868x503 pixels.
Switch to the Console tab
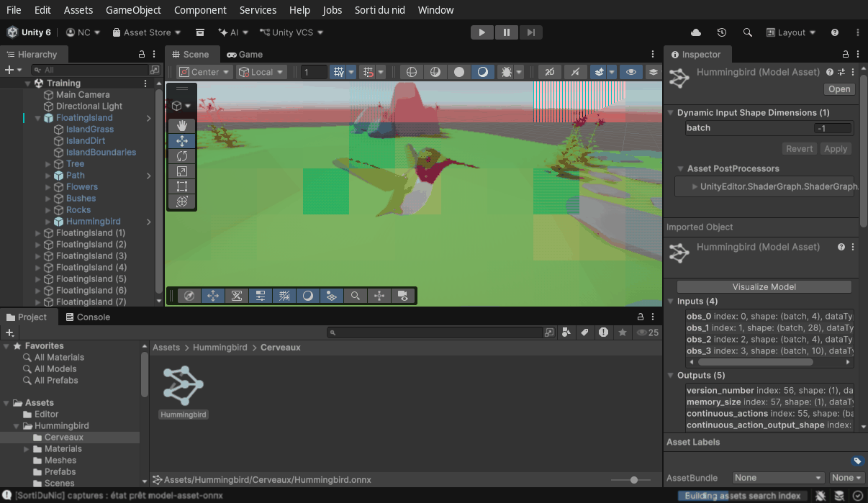click(x=88, y=317)
